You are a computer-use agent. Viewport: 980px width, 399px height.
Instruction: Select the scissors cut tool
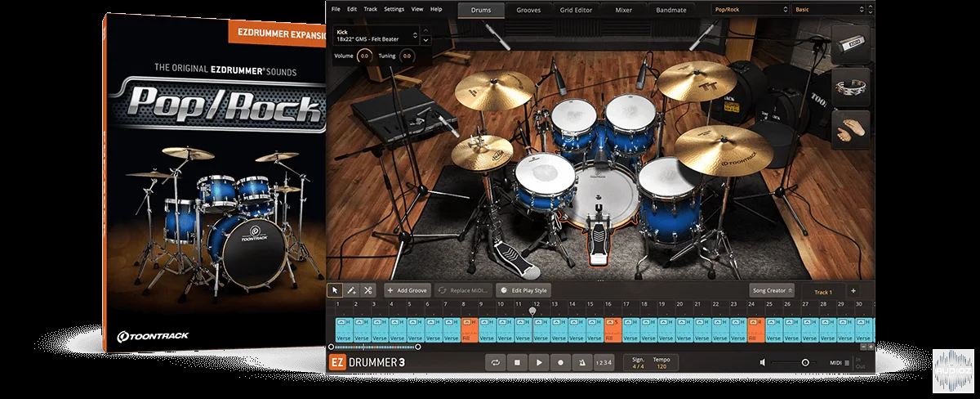367,290
